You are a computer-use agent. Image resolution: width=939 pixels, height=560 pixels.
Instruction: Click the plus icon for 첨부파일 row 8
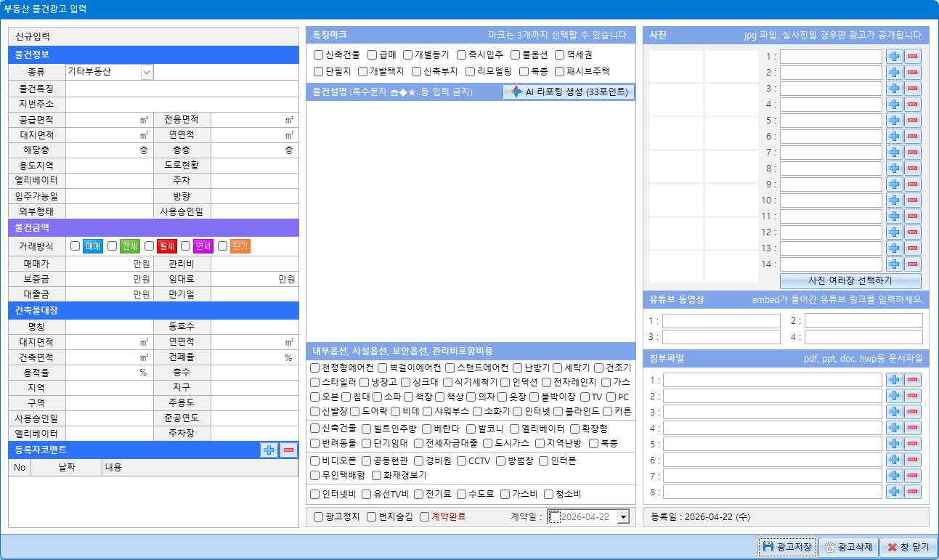pyautogui.click(x=895, y=492)
